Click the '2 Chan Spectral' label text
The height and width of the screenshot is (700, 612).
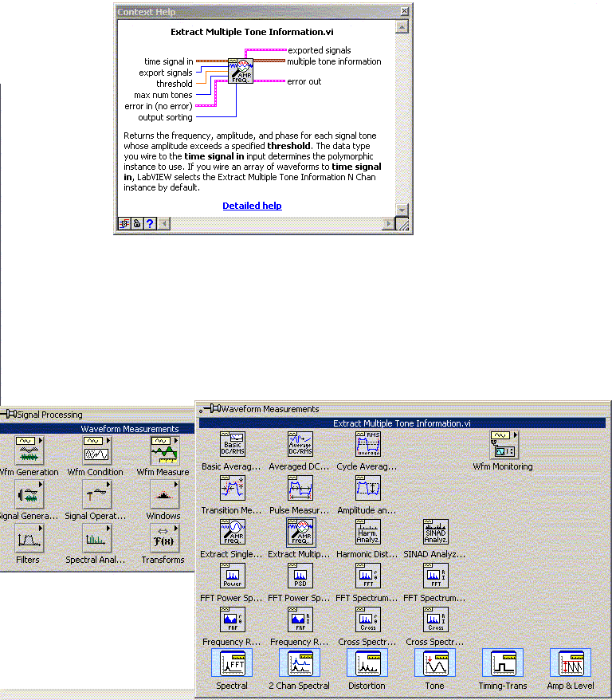click(x=300, y=686)
